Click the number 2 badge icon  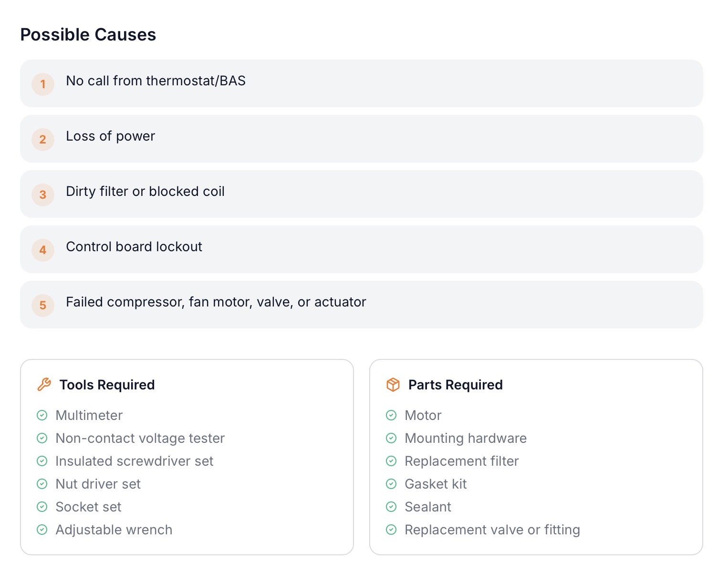pos(43,139)
